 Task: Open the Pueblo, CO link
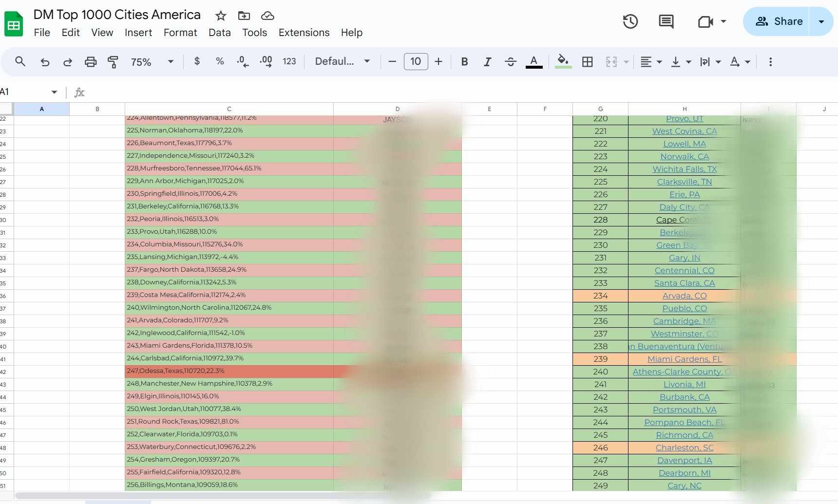tap(685, 308)
